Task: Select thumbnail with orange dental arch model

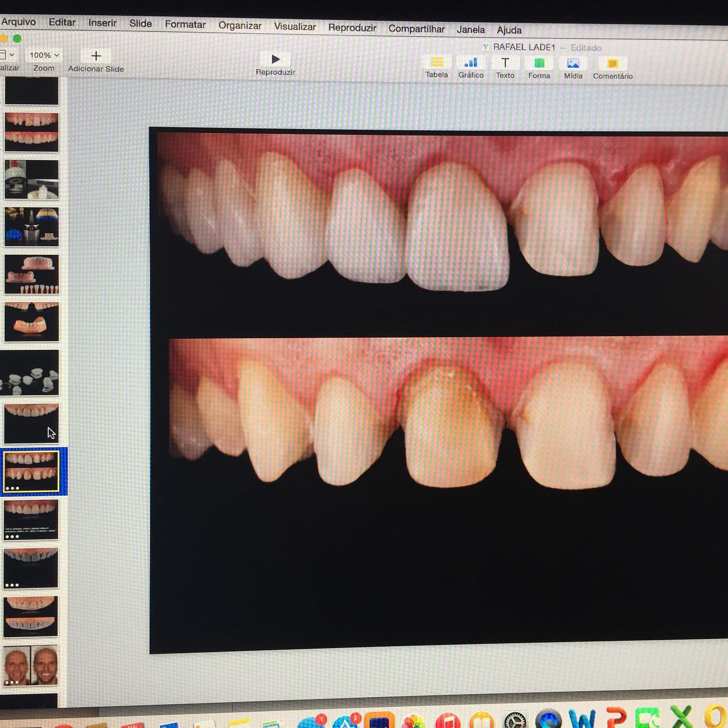Action: click(x=31, y=322)
